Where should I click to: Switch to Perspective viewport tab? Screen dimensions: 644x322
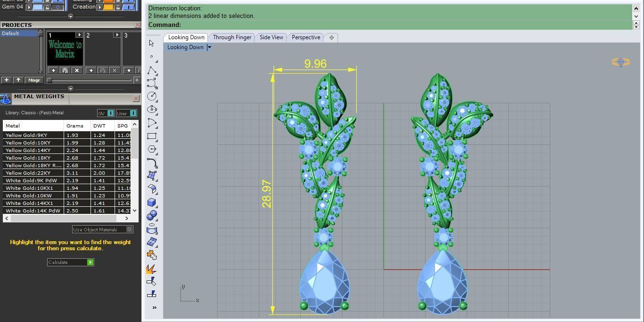306,37
